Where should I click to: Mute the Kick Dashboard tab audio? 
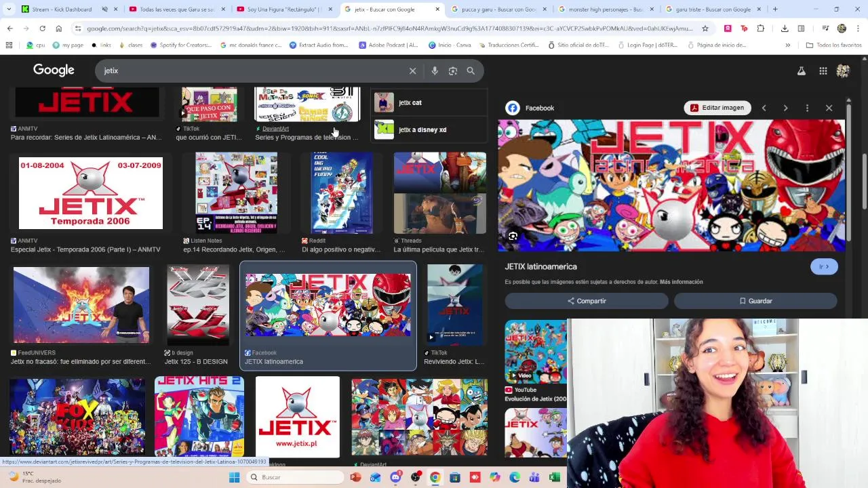click(x=105, y=9)
